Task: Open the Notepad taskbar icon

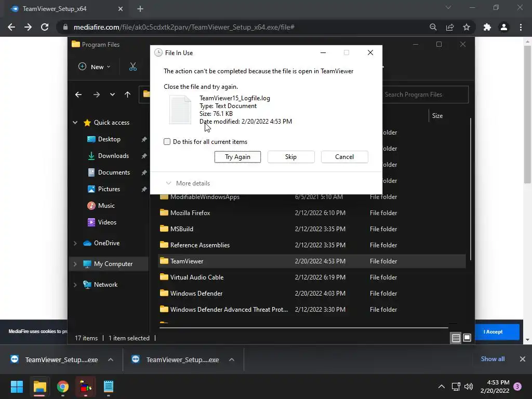Action: 108,387
